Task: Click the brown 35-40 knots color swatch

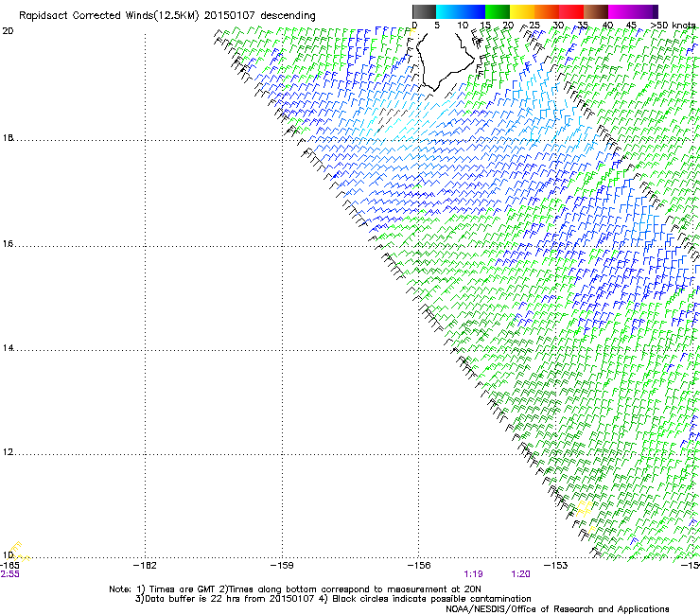Action: [596, 11]
